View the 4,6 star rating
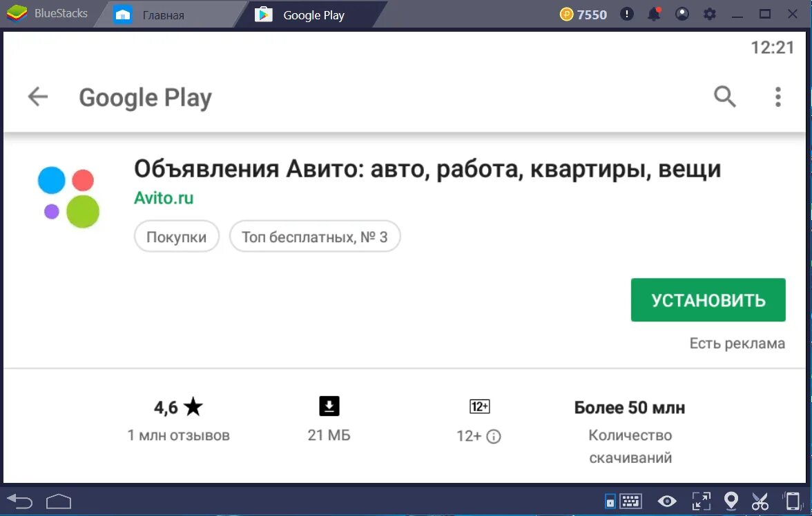Viewport: 812px width, 516px height. [x=178, y=407]
